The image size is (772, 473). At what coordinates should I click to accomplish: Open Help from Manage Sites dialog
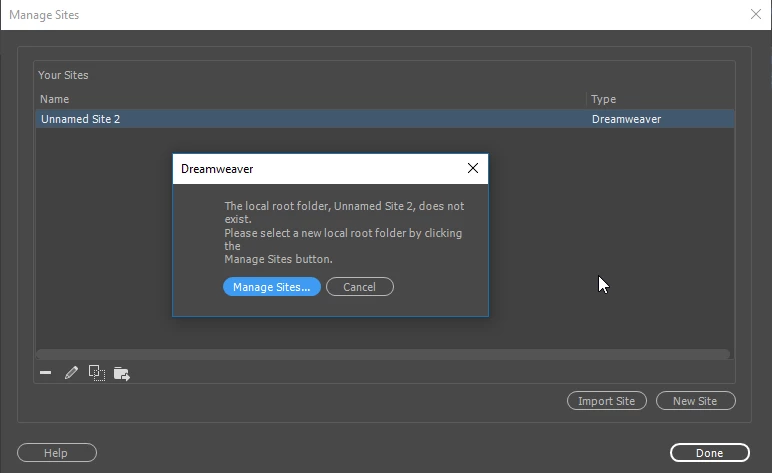pyautogui.click(x=57, y=453)
